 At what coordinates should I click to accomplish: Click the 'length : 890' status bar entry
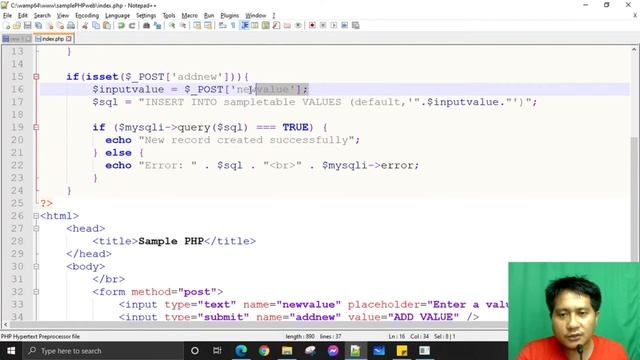coord(300,336)
